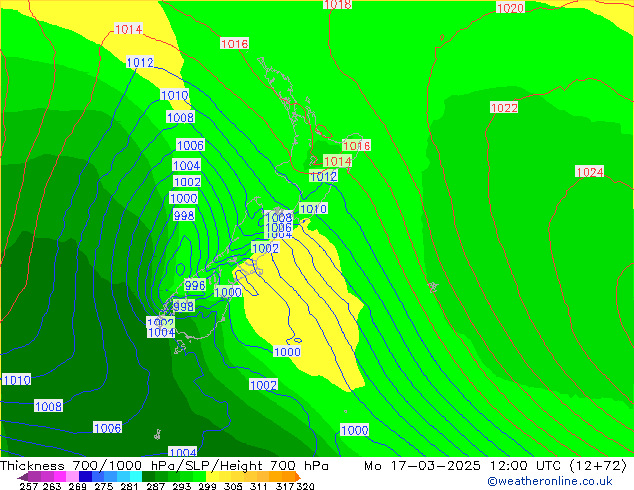Screen dimensions: 634x490
Task: Click the red 1016 pressure label near top
Action: (x=235, y=44)
